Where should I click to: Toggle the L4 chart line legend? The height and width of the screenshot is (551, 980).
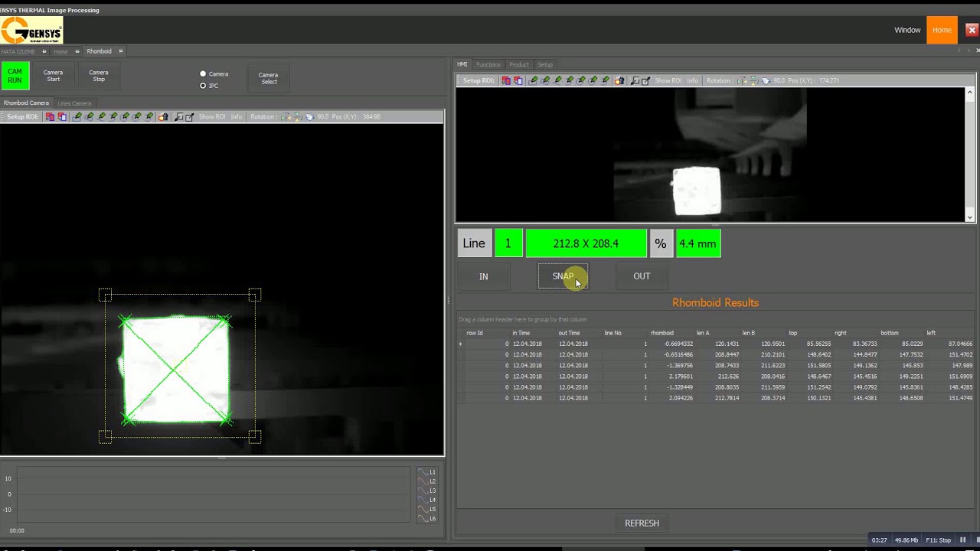click(427, 500)
